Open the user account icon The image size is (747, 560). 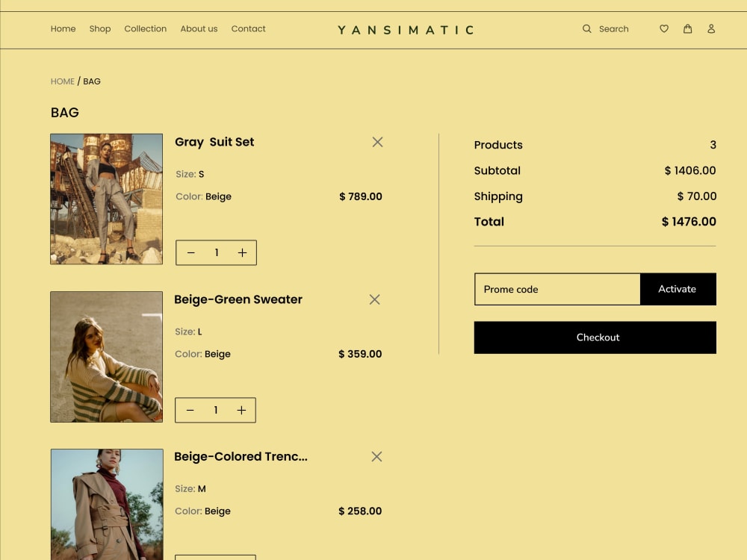pyautogui.click(x=711, y=28)
